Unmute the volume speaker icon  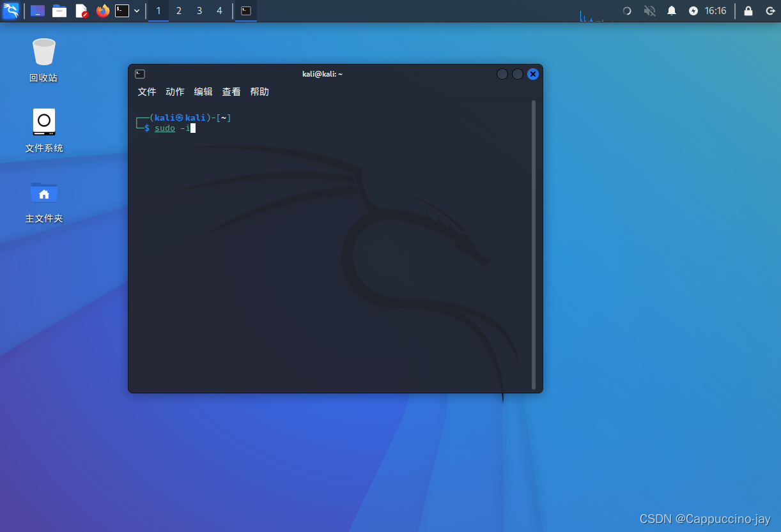point(649,11)
